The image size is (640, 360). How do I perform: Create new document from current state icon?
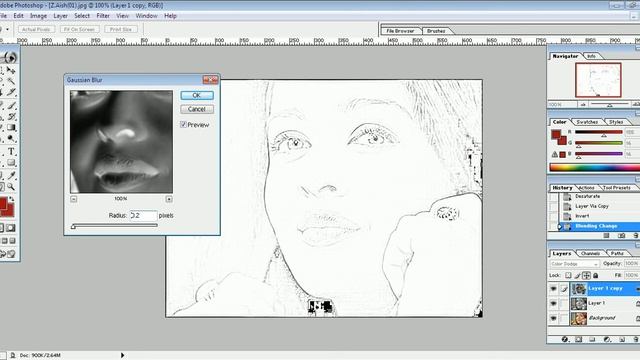607,236
